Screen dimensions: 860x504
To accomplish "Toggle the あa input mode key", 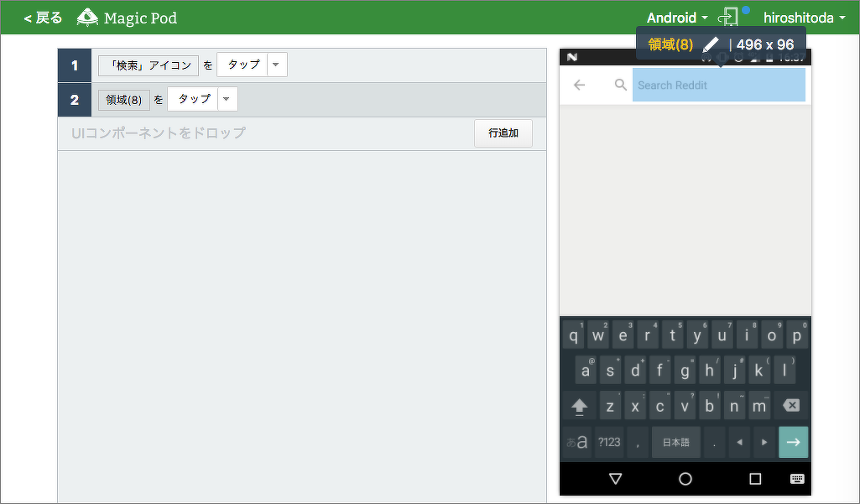I will tap(577, 442).
